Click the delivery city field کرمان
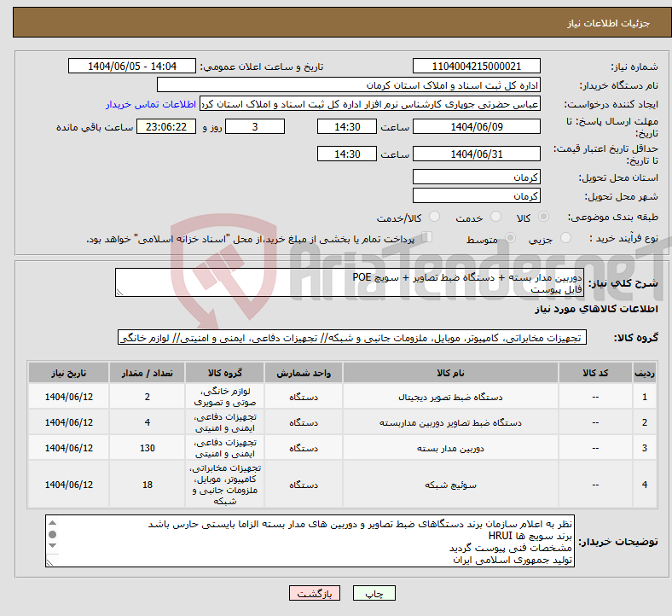 [476, 196]
